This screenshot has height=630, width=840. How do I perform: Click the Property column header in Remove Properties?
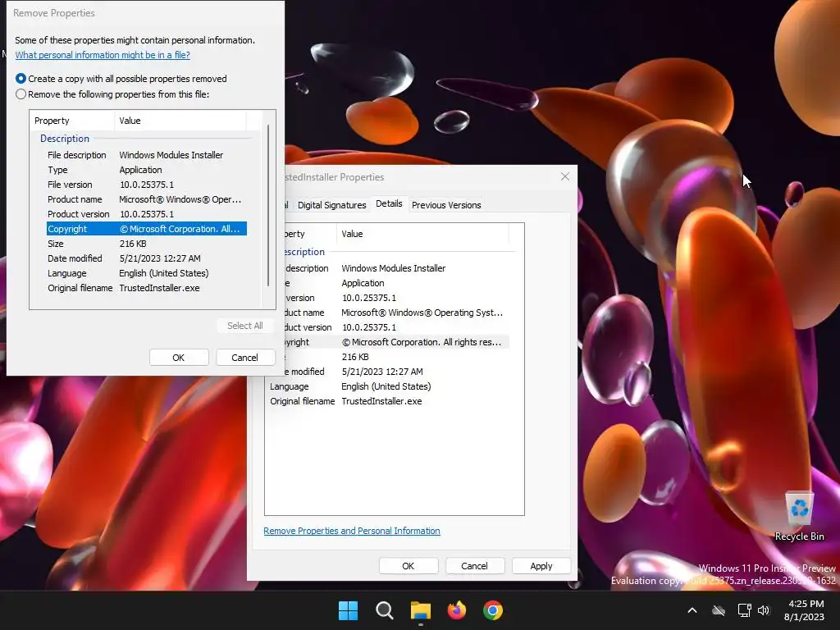coord(72,121)
